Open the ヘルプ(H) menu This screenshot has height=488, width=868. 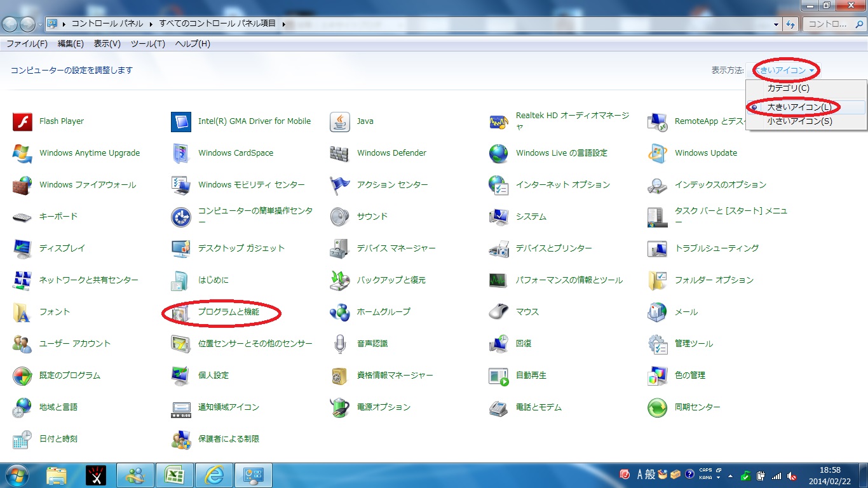pyautogui.click(x=193, y=44)
